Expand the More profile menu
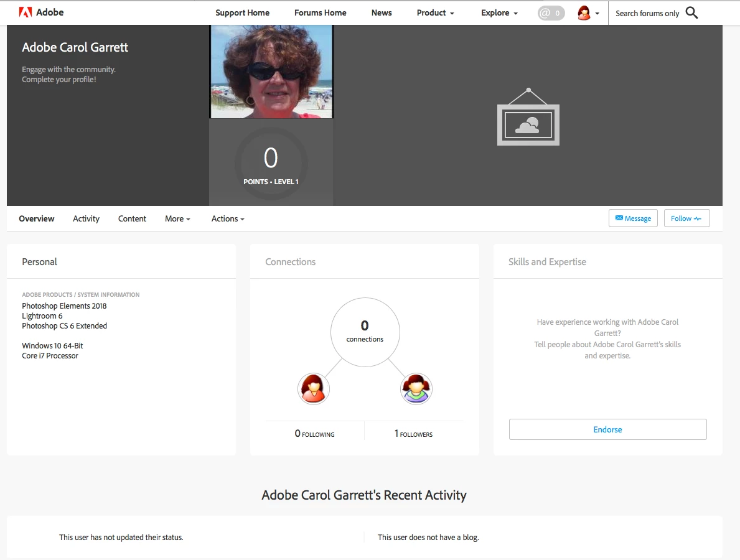This screenshot has width=740, height=560. click(177, 218)
